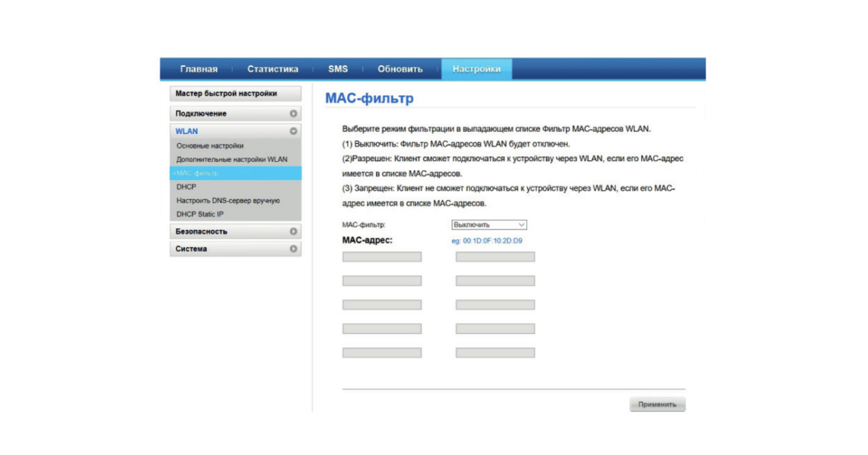The width and height of the screenshot is (868, 455).
Task: Click the MAC-адрес: label
Action: point(367,240)
